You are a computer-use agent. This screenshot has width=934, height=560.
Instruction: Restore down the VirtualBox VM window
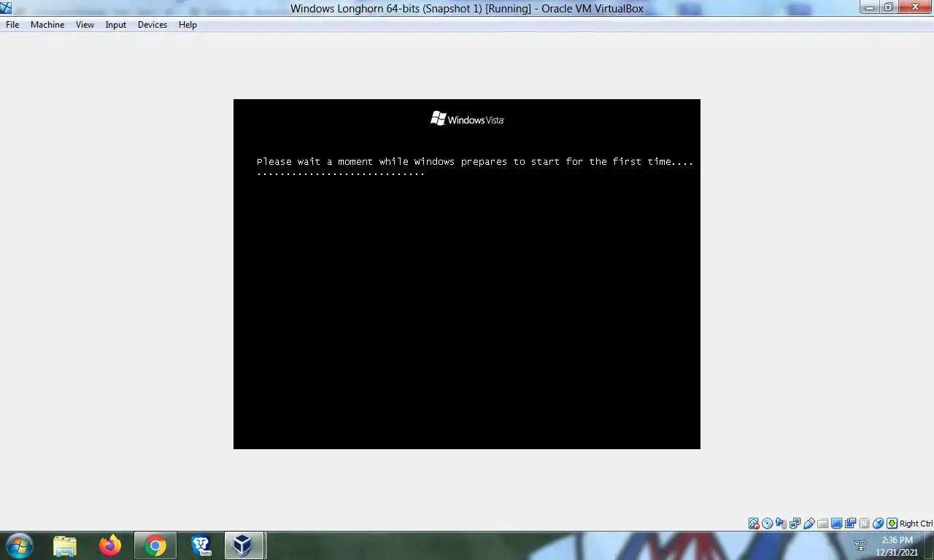(889, 7)
